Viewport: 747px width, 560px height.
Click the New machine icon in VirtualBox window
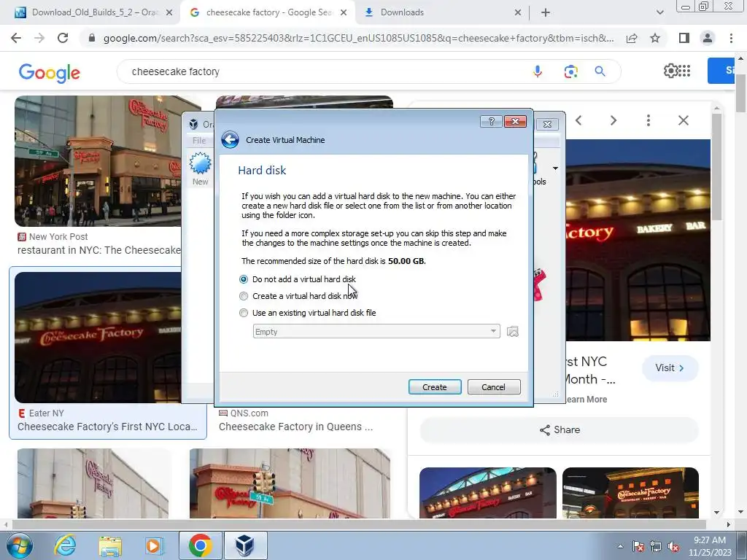click(200, 169)
